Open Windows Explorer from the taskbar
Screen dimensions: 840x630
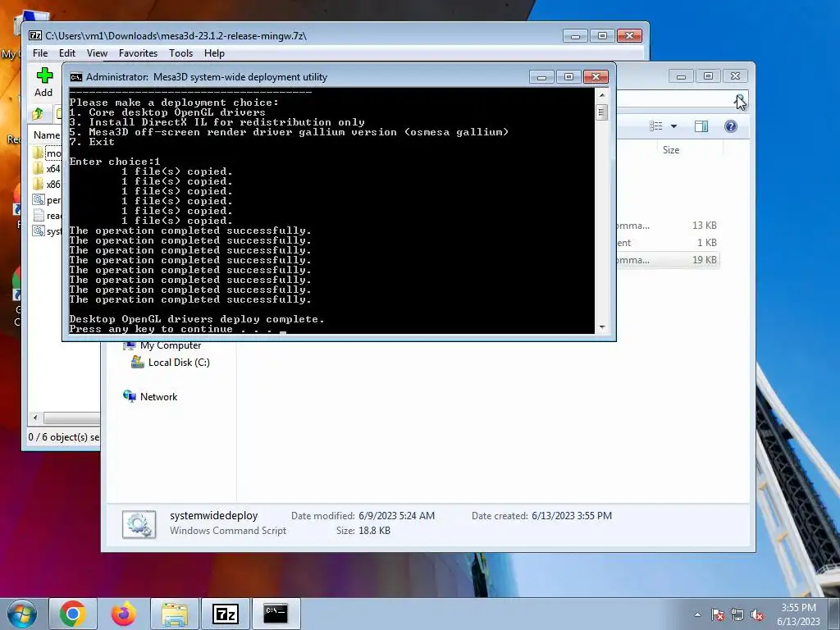175,614
